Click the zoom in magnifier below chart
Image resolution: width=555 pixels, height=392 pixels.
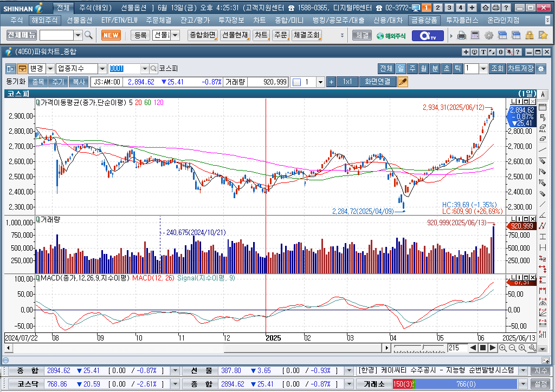(502, 348)
